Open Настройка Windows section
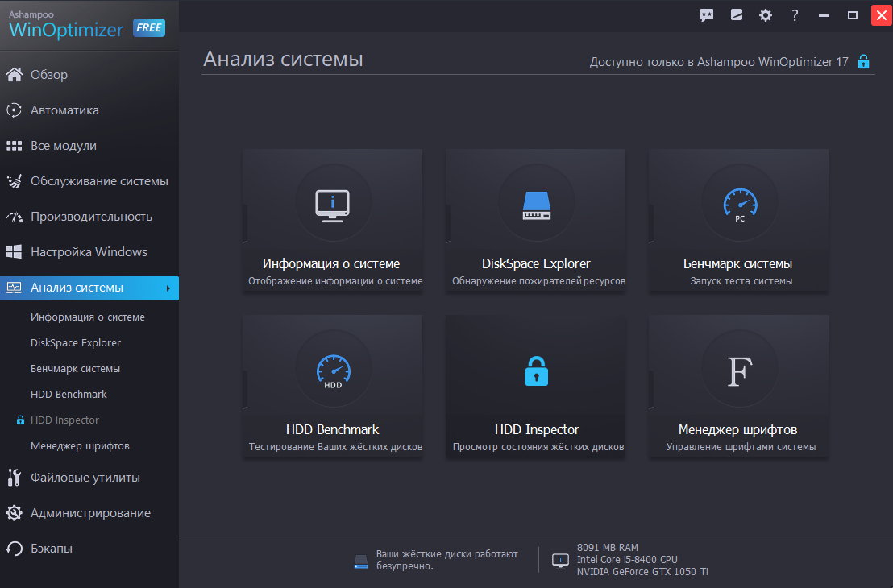 tap(89, 251)
